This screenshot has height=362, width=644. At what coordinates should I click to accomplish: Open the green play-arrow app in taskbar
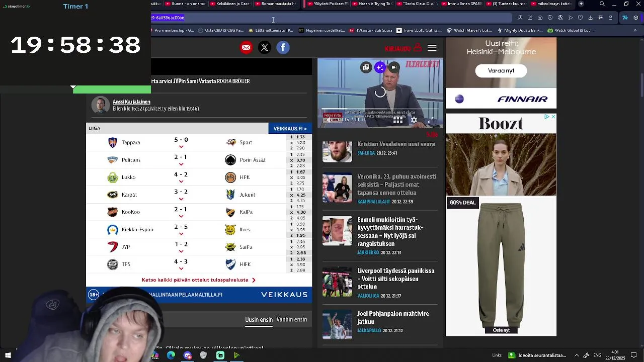pos(237,355)
